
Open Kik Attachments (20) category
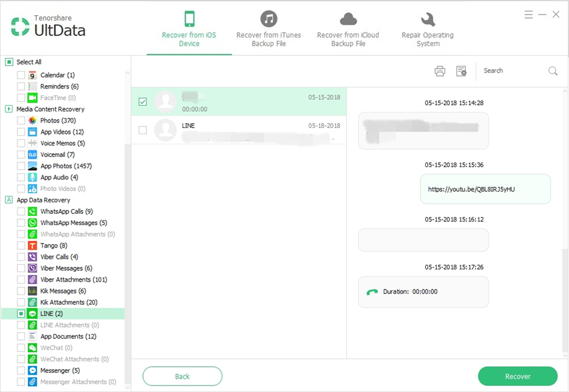pos(69,302)
